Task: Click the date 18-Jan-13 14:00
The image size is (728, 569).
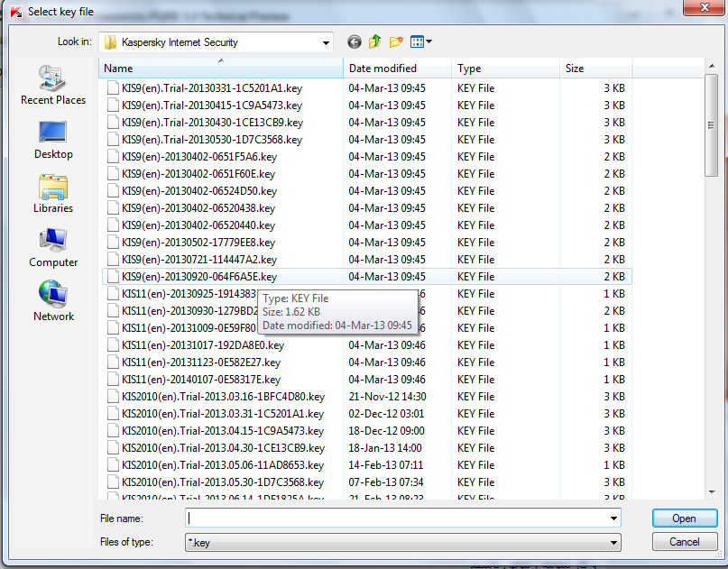Action: coord(385,448)
